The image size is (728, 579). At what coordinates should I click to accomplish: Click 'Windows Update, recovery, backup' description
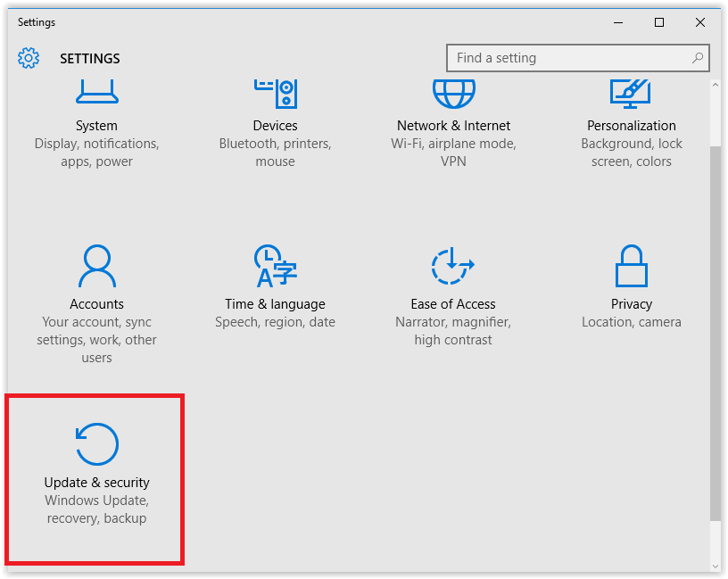click(x=96, y=509)
